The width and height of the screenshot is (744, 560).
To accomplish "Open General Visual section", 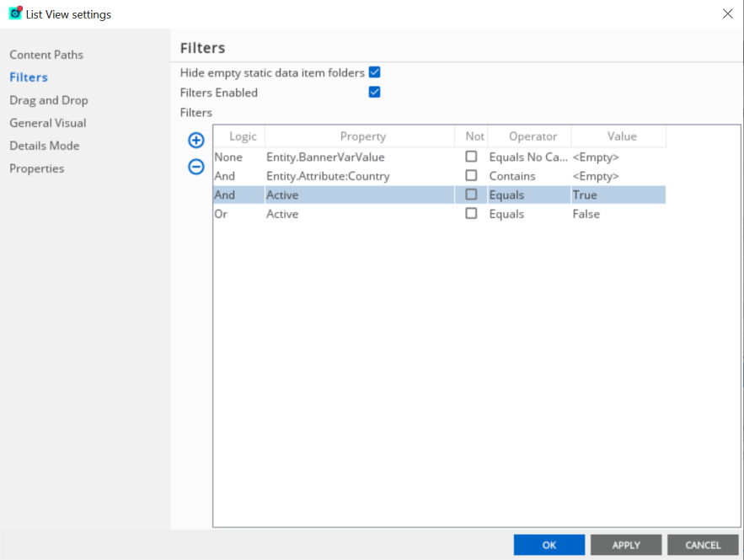I will click(48, 123).
